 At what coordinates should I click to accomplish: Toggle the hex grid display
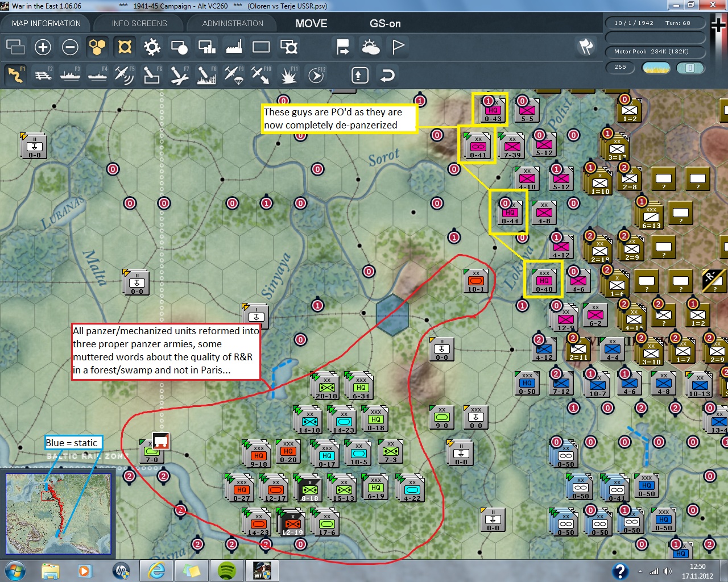[97, 47]
